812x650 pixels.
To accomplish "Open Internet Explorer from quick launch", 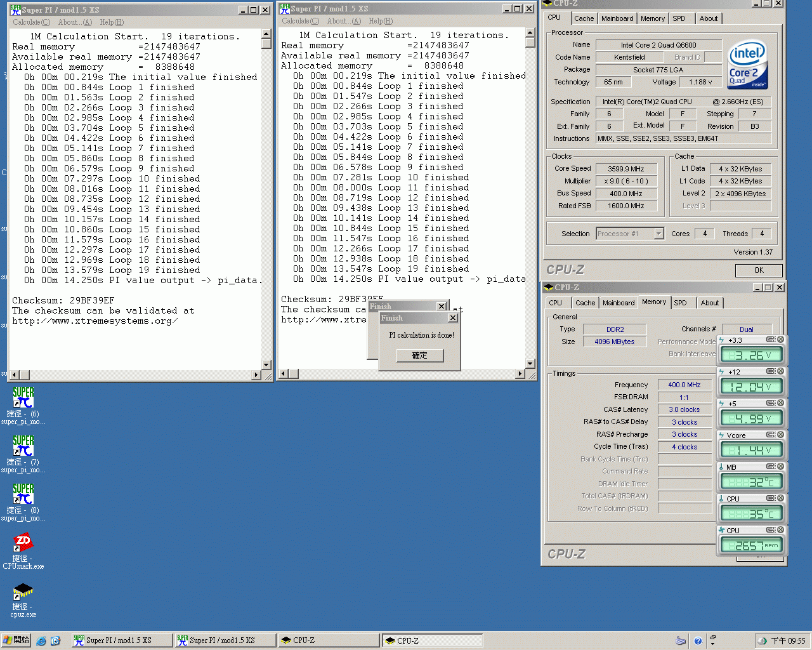I will pos(41,641).
